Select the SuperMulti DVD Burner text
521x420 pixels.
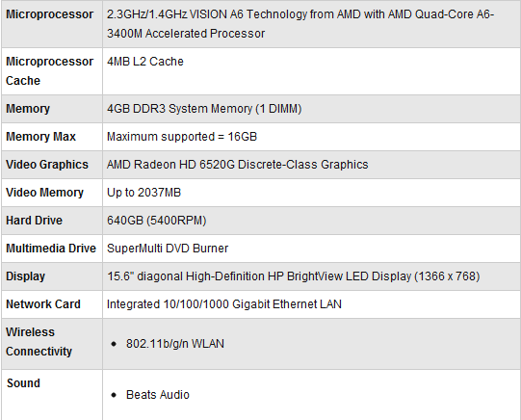168,249
